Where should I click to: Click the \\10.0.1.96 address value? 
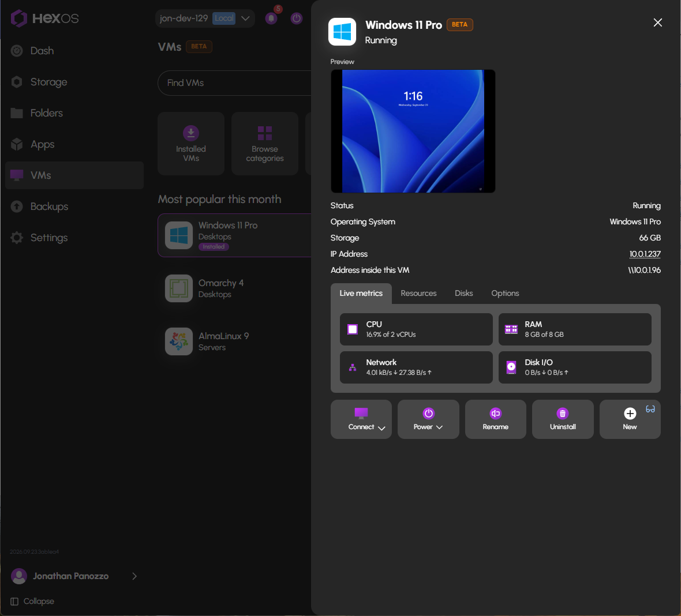644,270
